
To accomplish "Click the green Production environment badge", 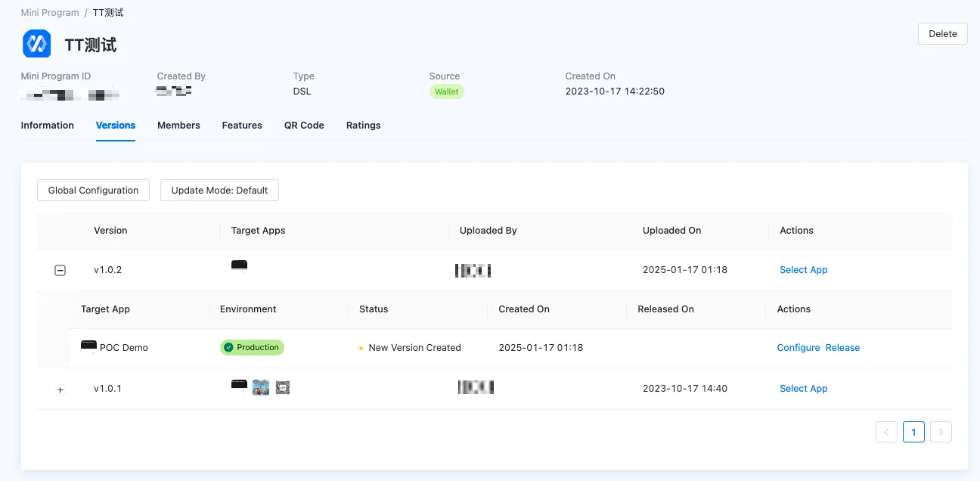I will 252,348.
